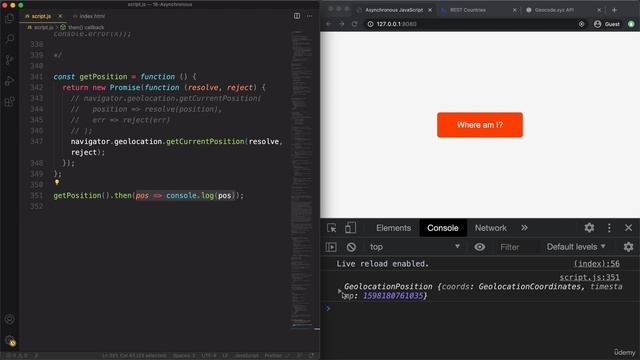Open the Elements panel
This screenshot has width=640, height=360.
click(x=393, y=228)
